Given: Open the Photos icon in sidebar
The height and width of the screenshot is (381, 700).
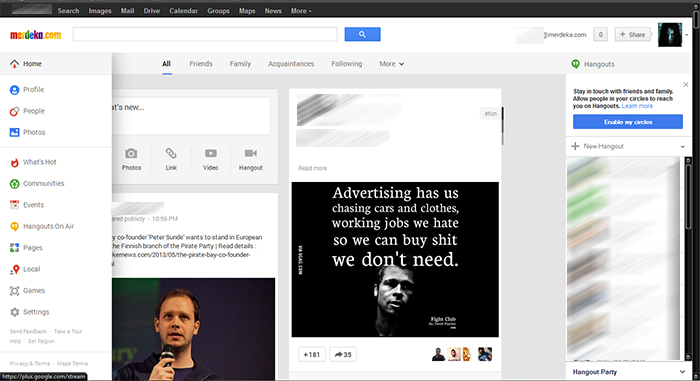Looking at the screenshot, I should pos(15,133).
